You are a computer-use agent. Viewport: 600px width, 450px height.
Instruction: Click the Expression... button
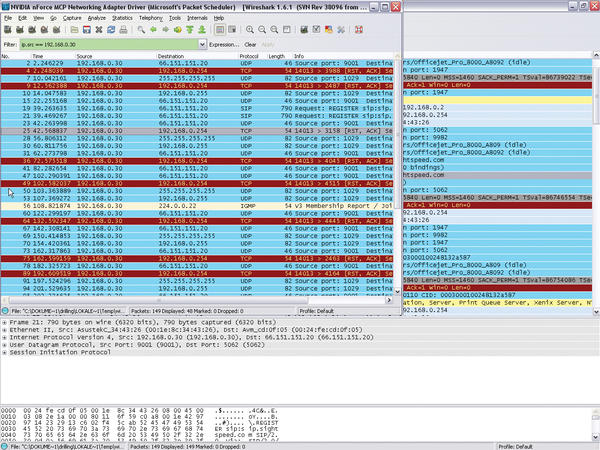(224, 44)
